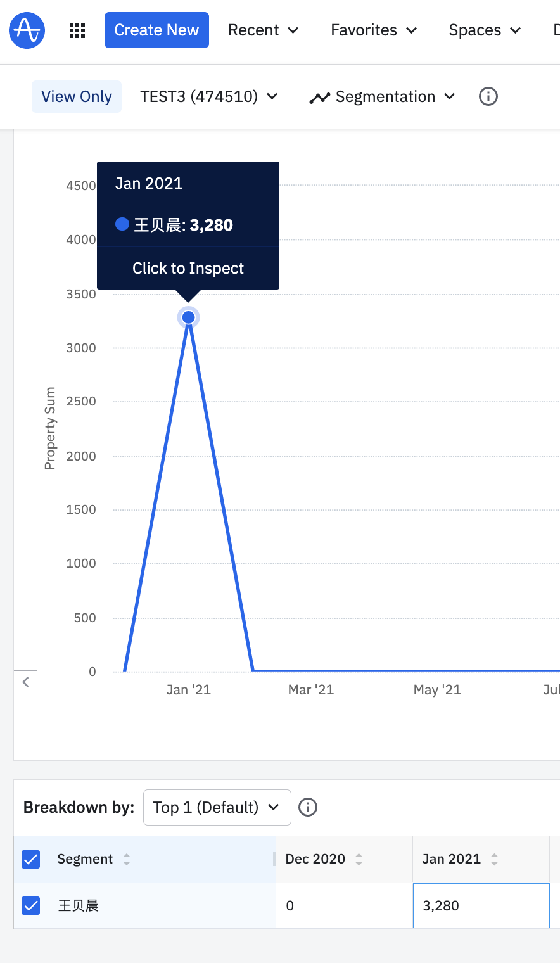This screenshot has width=560, height=963.
Task: Click the info icon beside breakdown dropdown
Action: [x=308, y=807]
